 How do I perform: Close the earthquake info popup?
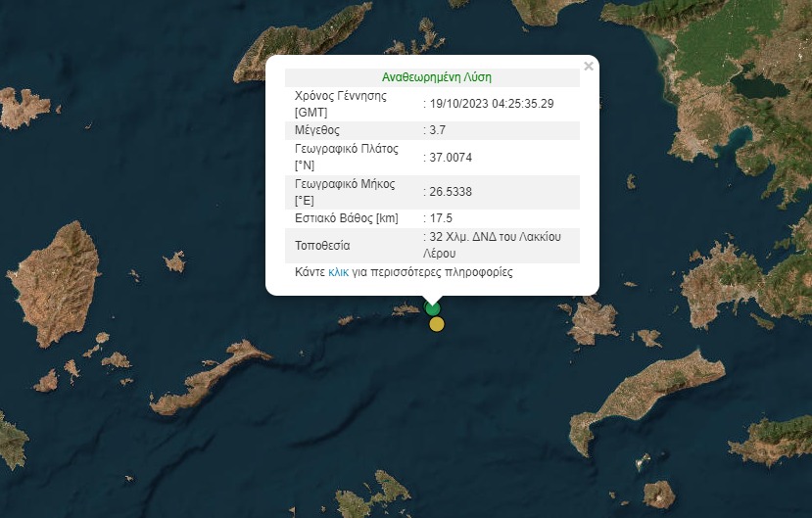pos(588,67)
